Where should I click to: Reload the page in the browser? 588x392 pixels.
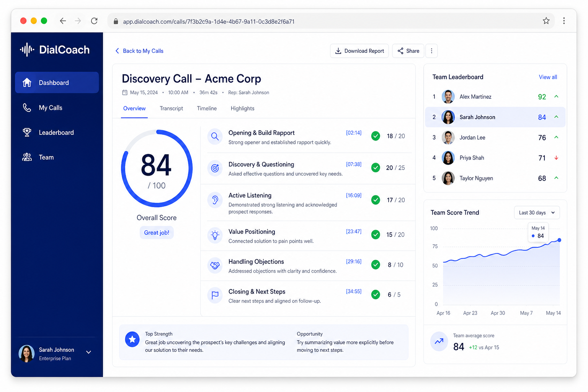(x=94, y=21)
